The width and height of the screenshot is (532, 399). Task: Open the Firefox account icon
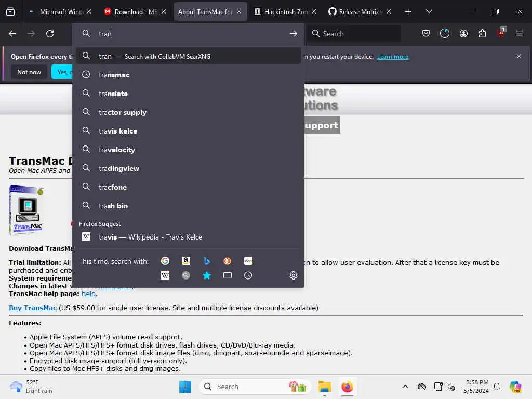463,33
